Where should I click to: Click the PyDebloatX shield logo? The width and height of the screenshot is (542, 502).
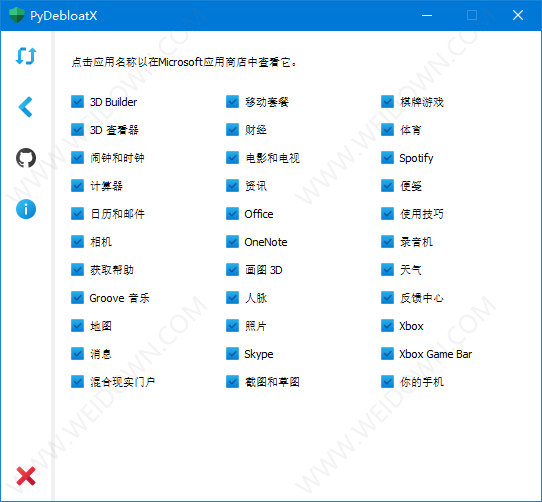[17, 15]
